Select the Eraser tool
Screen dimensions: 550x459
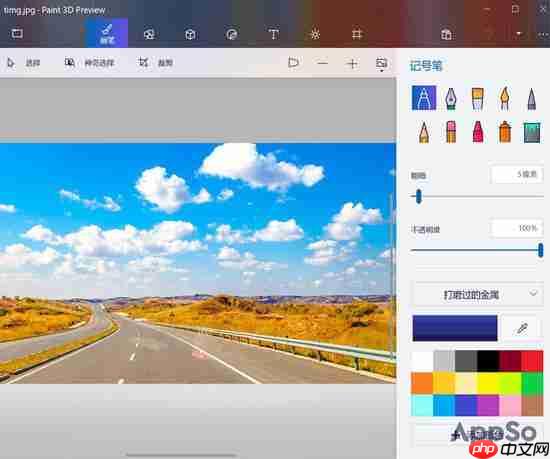tap(451, 132)
